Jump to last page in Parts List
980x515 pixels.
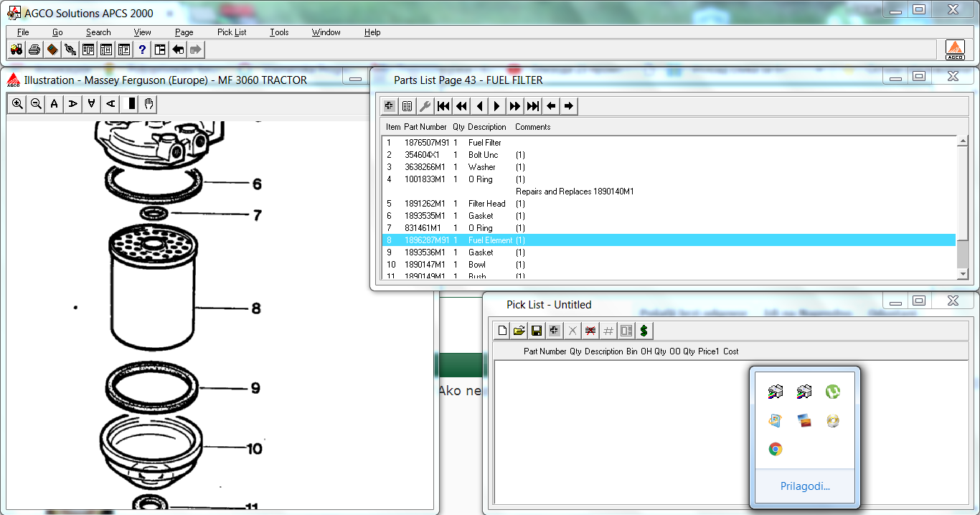tap(532, 106)
